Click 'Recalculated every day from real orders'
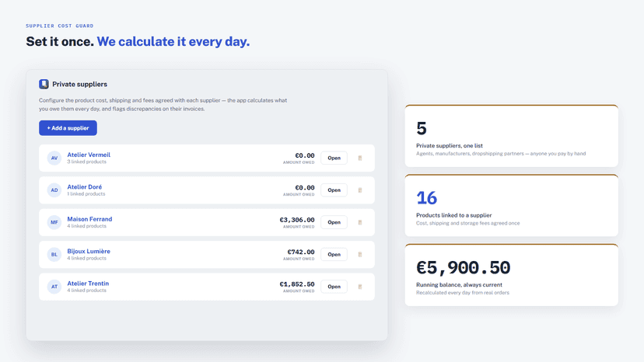The width and height of the screenshot is (644, 362). pyautogui.click(x=463, y=293)
